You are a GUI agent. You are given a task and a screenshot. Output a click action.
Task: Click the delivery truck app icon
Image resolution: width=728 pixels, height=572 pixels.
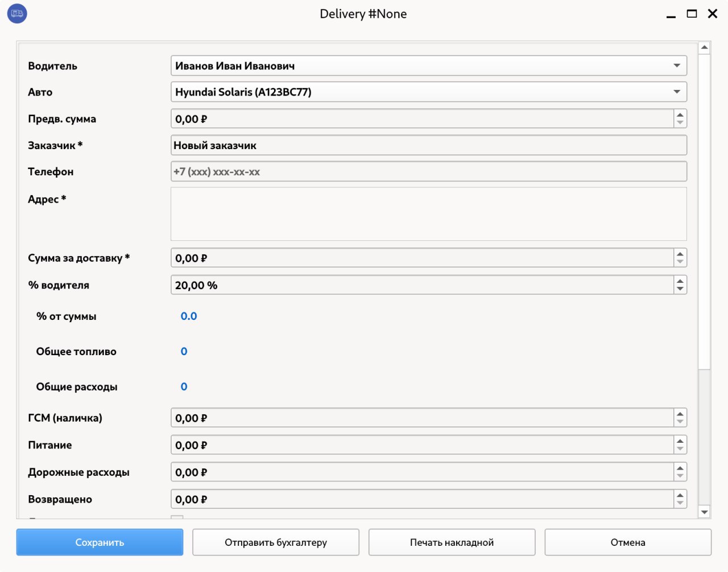17,14
